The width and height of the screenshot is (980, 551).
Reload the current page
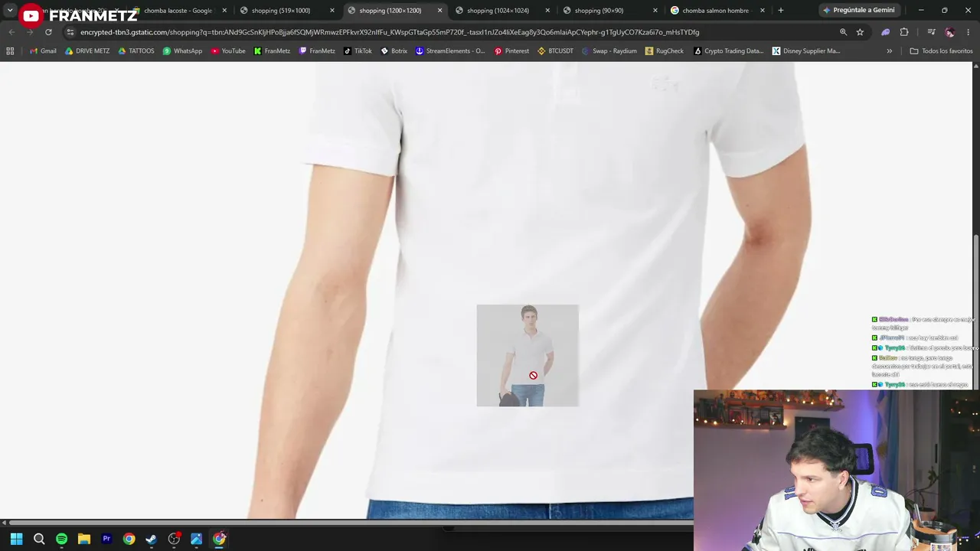point(48,32)
